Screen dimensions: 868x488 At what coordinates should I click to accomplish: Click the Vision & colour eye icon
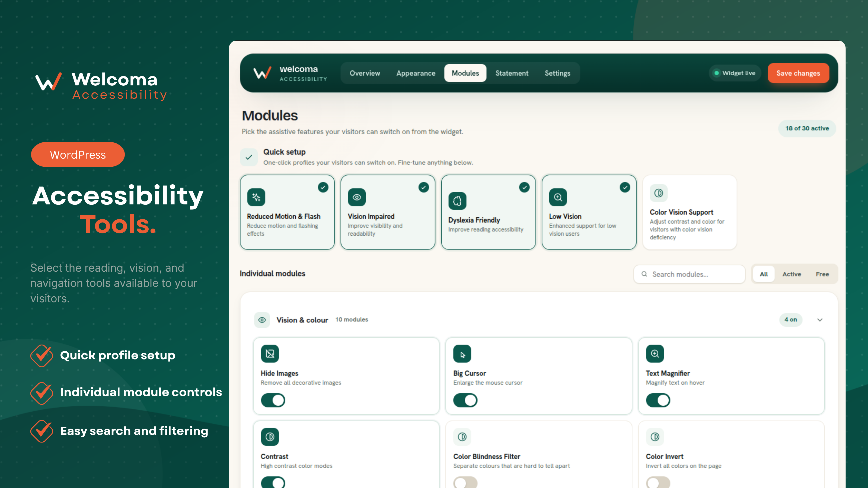click(x=262, y=320)
